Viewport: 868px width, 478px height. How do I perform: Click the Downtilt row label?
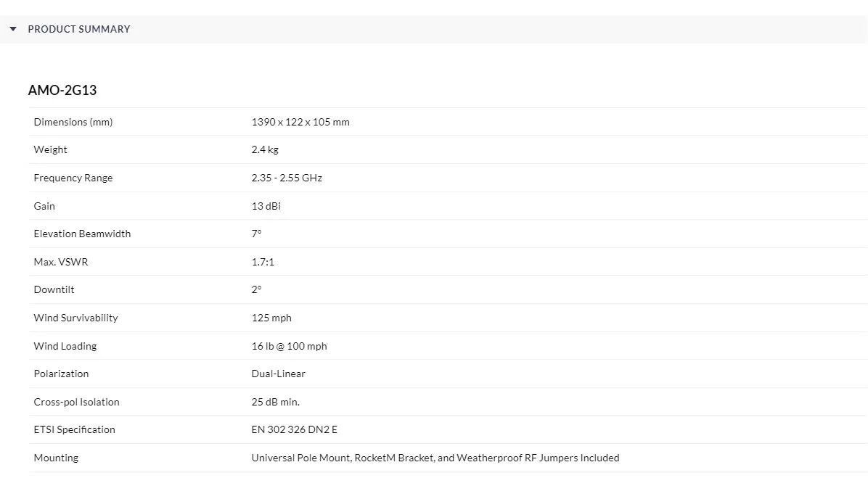coord(54,289)
